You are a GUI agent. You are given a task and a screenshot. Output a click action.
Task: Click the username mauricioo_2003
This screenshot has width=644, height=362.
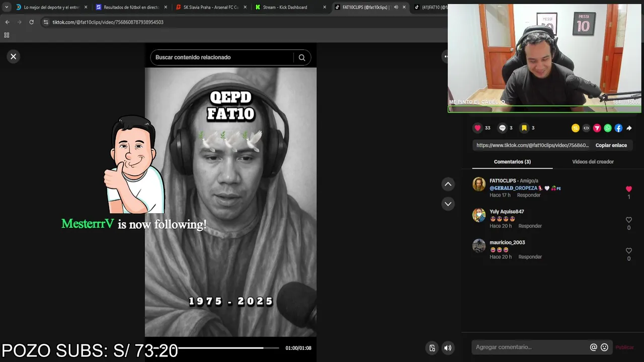pos(507,242)
